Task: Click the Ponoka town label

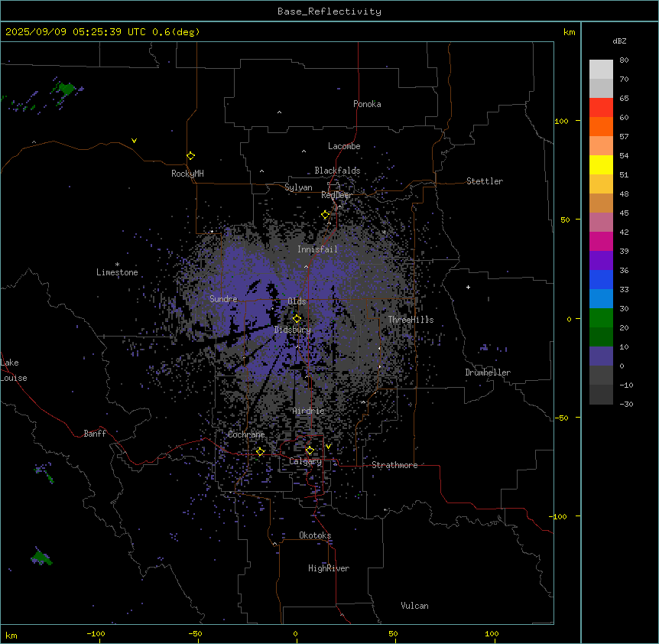Action: point(367,104)
